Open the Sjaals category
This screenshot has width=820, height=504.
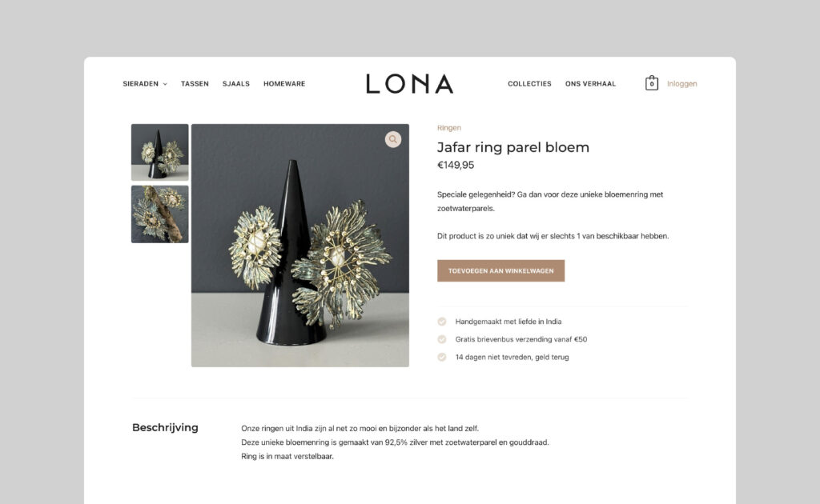point(236,83)
